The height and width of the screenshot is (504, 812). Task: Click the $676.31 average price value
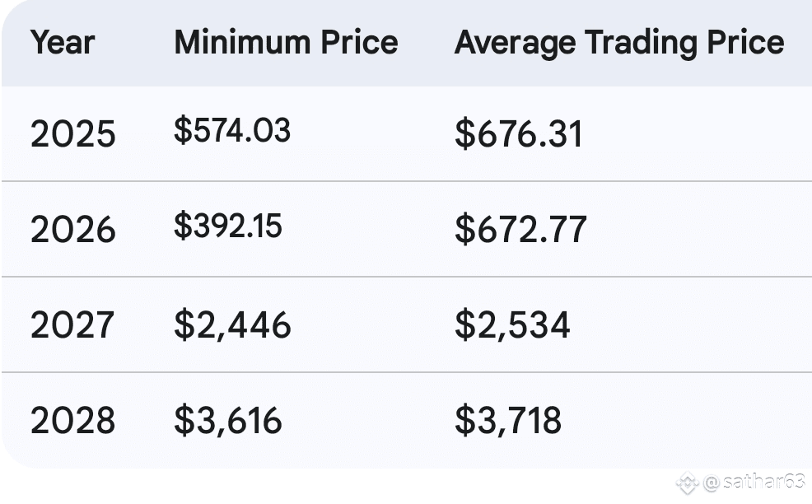coord(519,134)
